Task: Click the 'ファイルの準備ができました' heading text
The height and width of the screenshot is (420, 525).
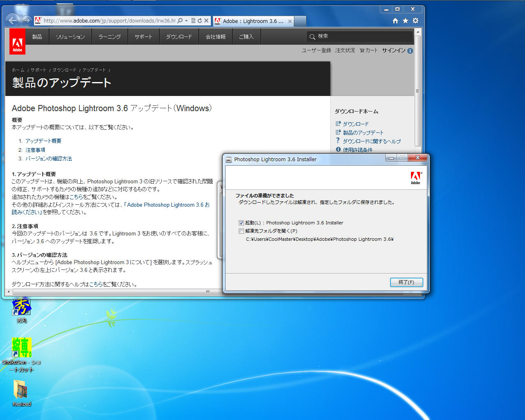Action: pyautogui.click(x=265, y=196)
